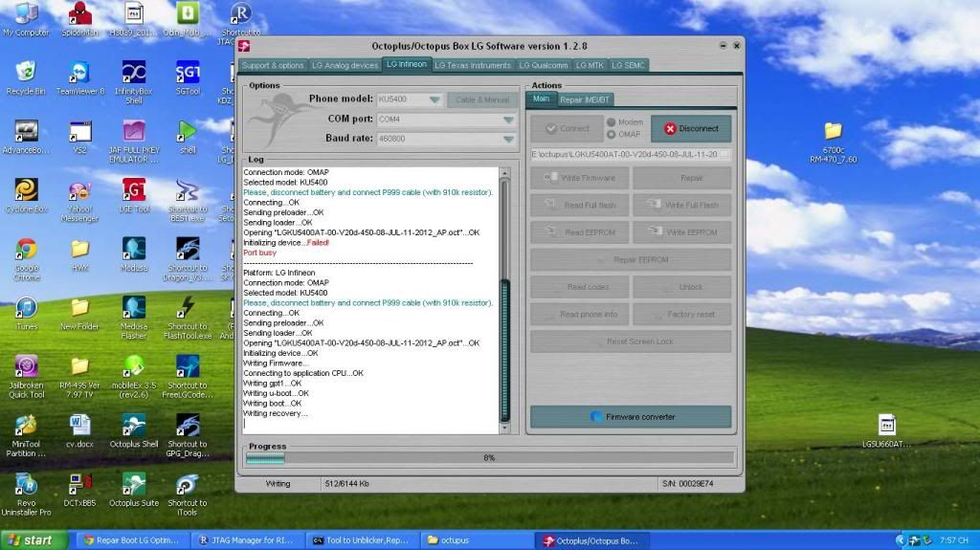Viewport: 980px width, 550px height.
Task: Open Repair IMEI/BT actions tab
Action: click(x=585, y=99)
